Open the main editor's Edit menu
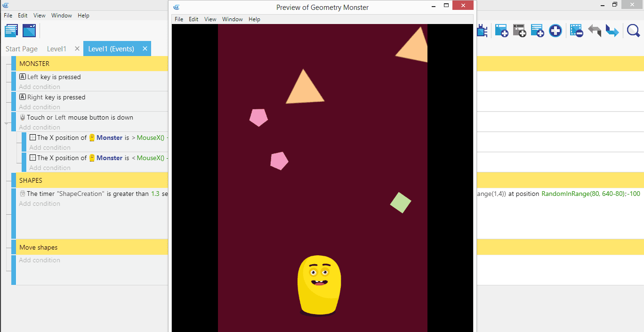The image size is (644, 332). (23, 16)
